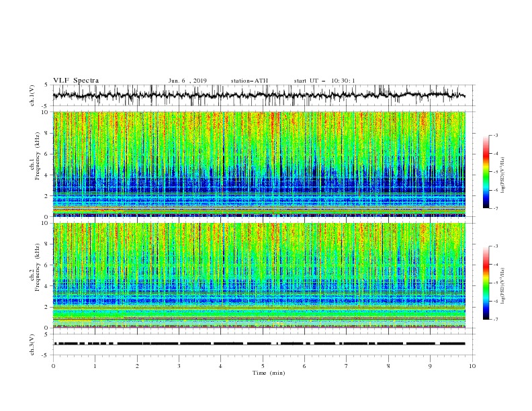532x411 pixels.
Task: Click time axis tick label "5"
Action: click(263, 366)
